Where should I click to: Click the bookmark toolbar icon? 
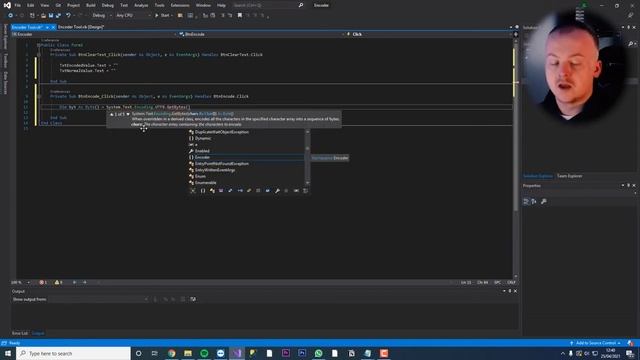click(x=240, y=16)
